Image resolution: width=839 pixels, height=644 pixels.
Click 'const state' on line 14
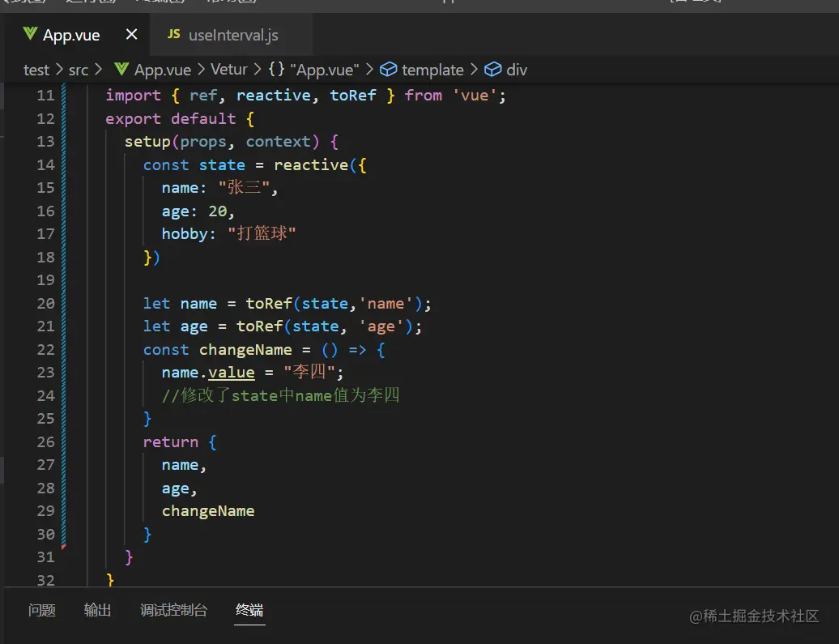coord(194,165)
